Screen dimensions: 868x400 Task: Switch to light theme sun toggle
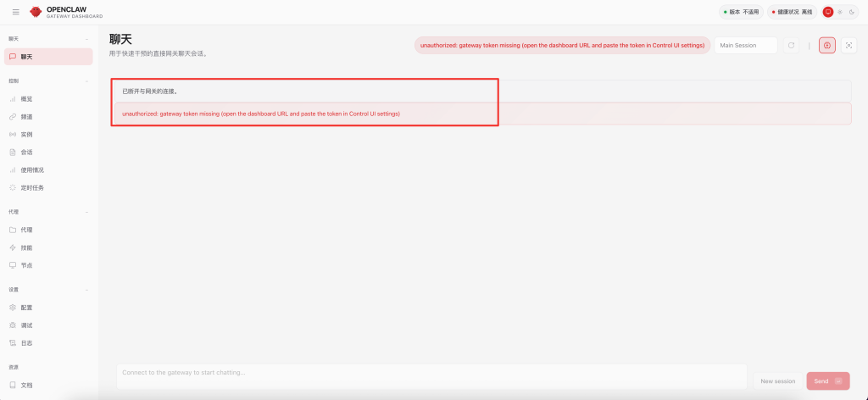click(840, 12)
